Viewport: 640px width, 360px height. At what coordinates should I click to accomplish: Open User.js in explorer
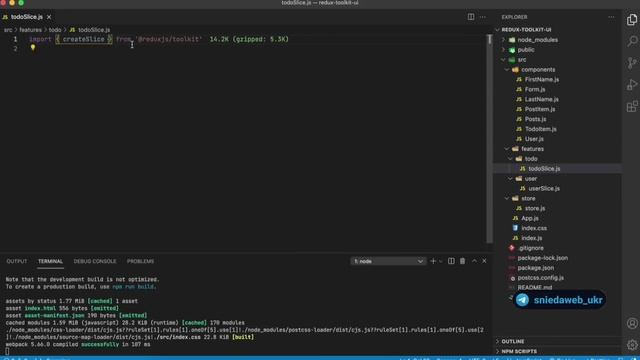click(x=558, y=139)
